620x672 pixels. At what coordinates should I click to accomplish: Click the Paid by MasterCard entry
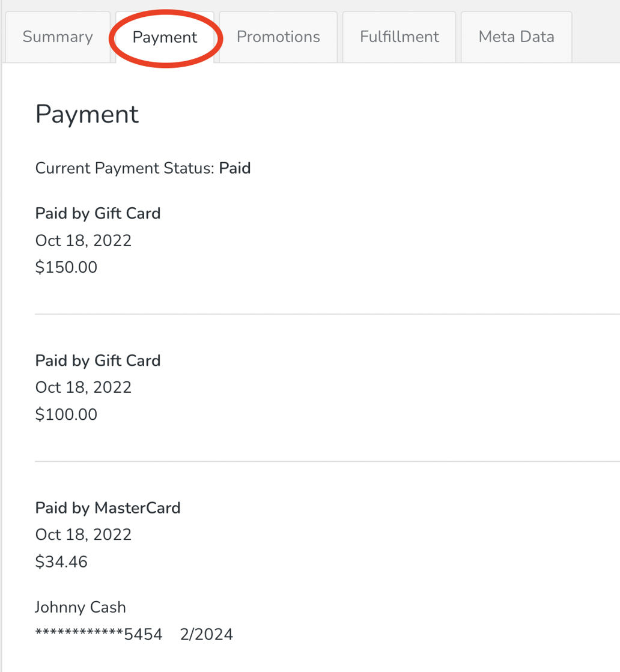108,507
